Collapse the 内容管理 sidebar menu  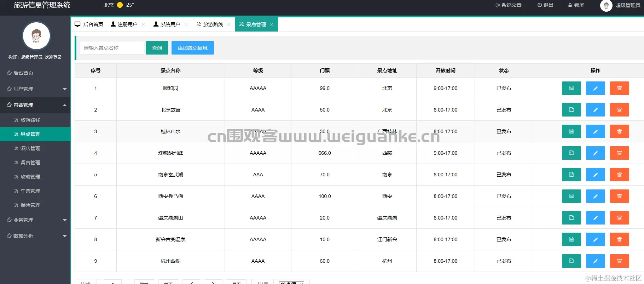click(x=35, y=105)
